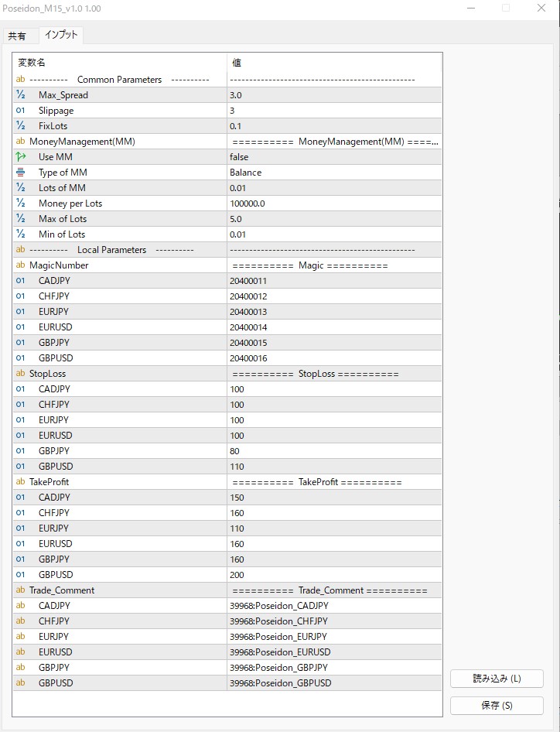Click the string icon beside Trade_Comment header
The width and height of the screenshot is (560, 732).
click(21, 590)
